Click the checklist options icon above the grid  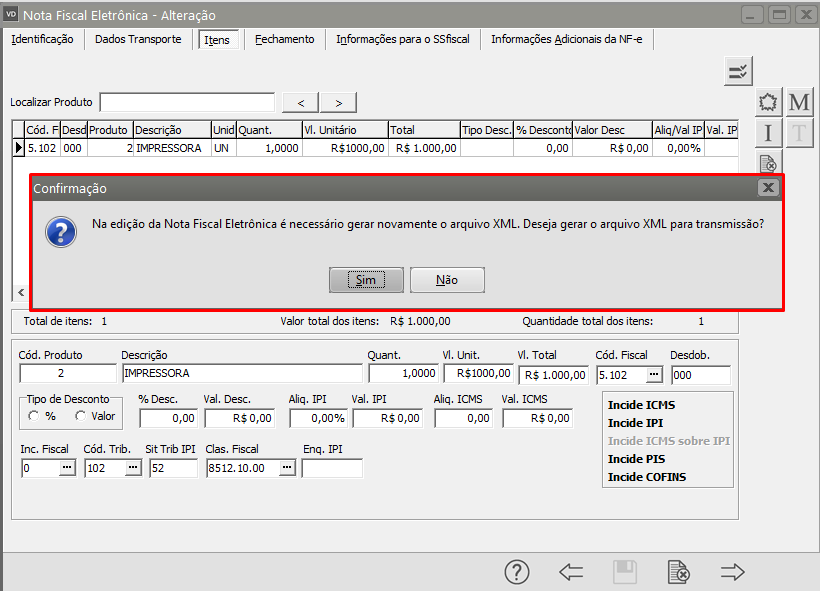click(x=738, y=70)
